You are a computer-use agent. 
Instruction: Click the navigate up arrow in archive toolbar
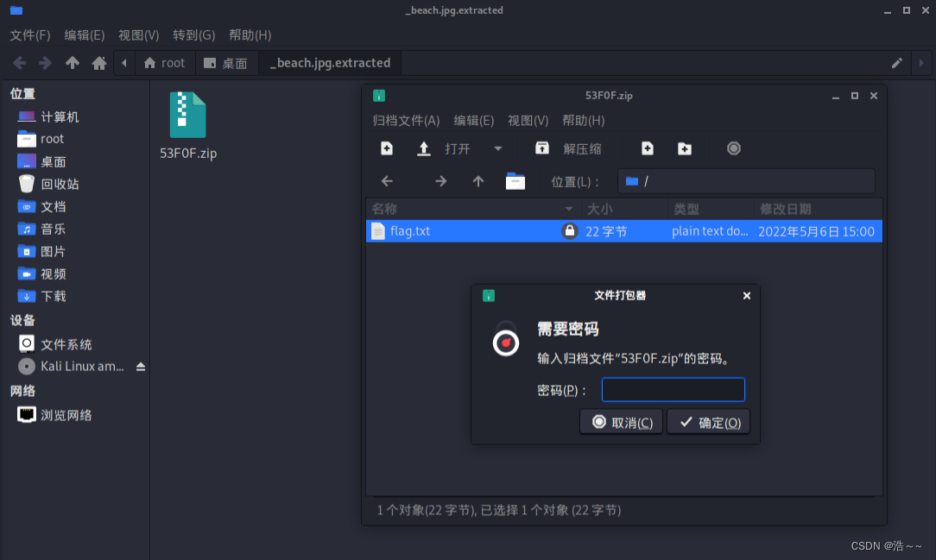[477, 181]
